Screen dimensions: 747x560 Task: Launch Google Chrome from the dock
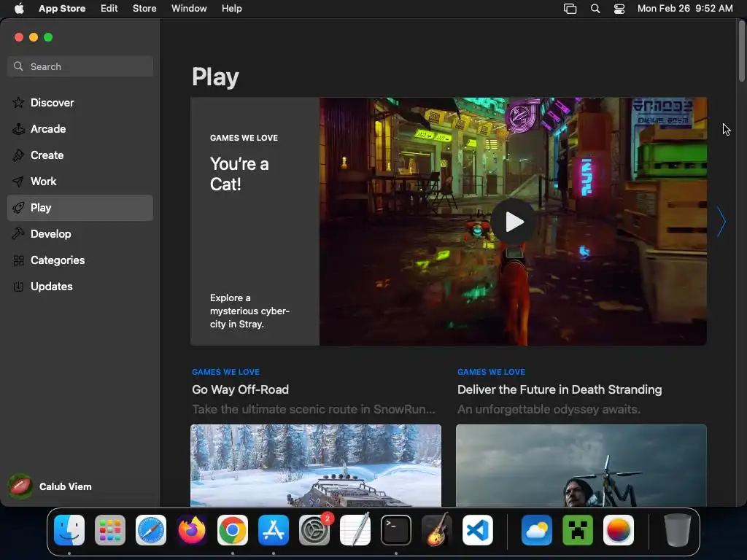pyautogui.click(x=233, y=529)
